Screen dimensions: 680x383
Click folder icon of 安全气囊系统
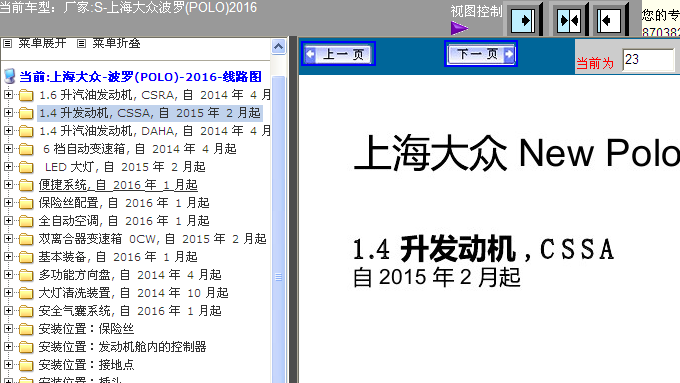pyautogui.click(x=26, y=311)
